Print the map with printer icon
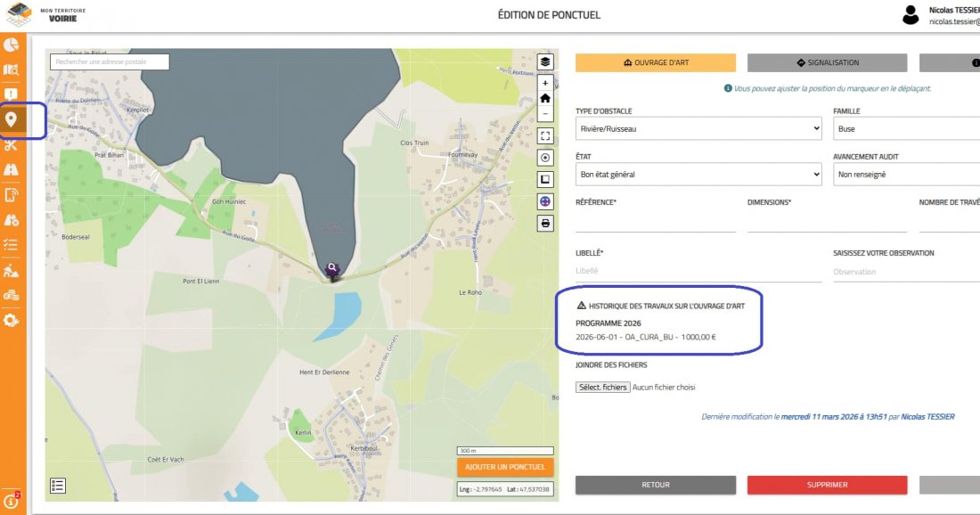 click(x=545, y=223)
